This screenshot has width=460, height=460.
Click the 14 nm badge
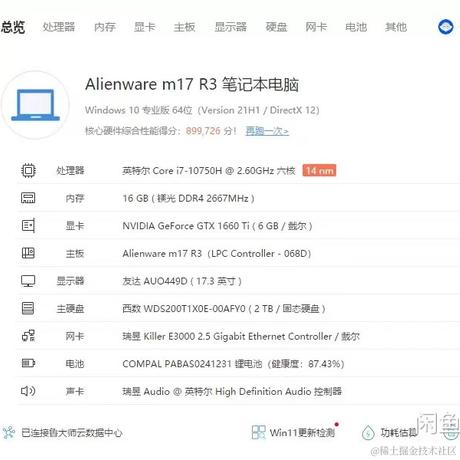tap(319, 171)
